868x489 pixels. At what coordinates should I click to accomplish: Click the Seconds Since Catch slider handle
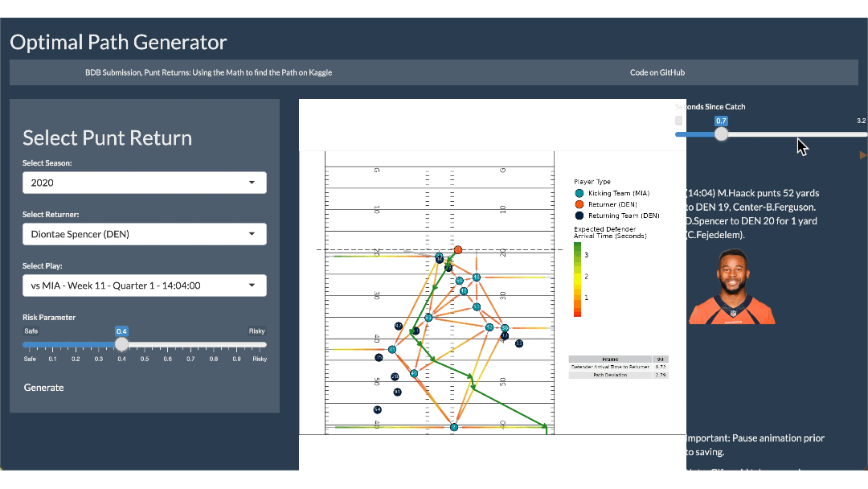coord(722,134)
